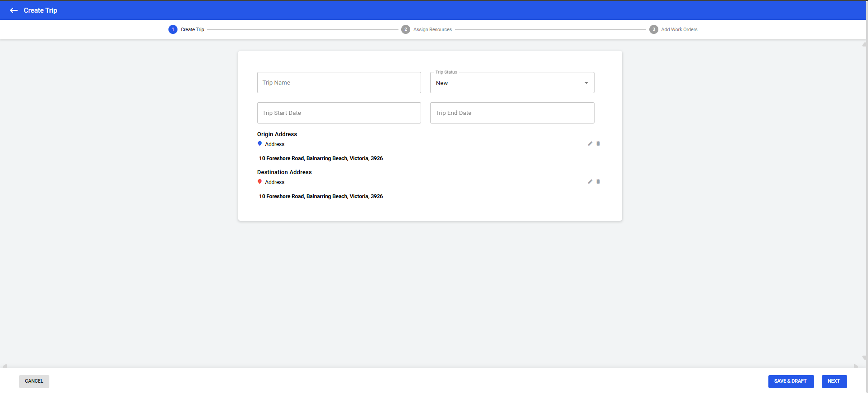Viewport: 868px width, 394px height.
Task: Jump to the Add Work Orders step
Action: (x=679, y=29)
